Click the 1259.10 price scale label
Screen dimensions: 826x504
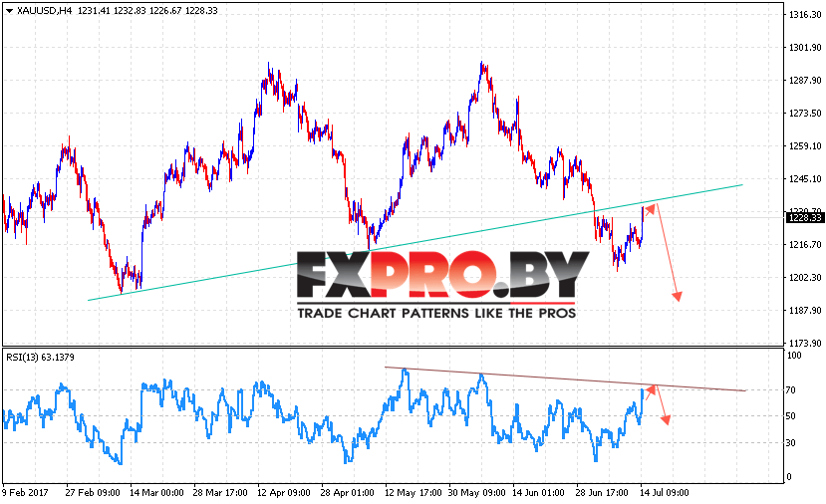(x=804, y=145)
